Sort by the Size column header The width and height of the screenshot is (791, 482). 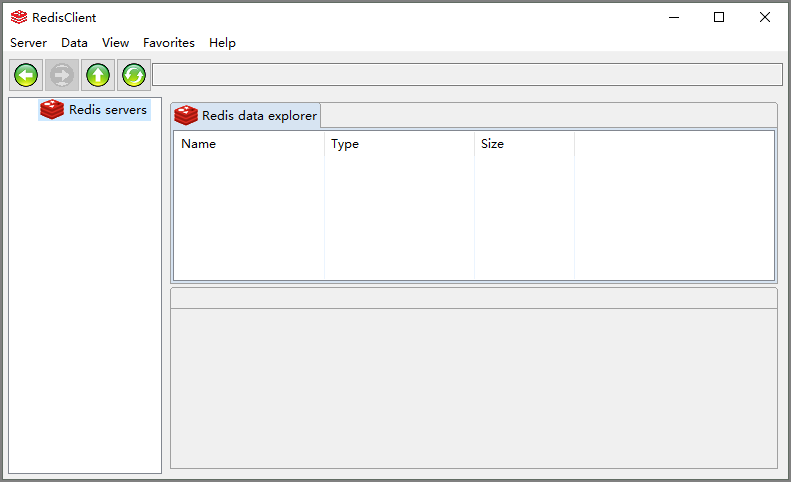coord(524,144)
